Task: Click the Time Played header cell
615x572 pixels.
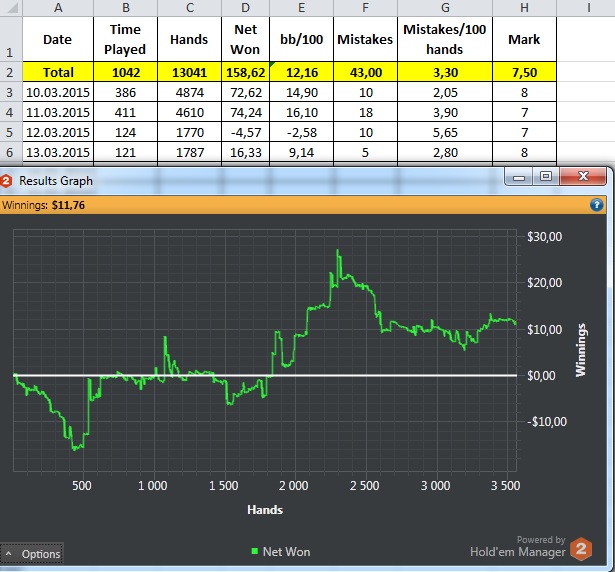Action: 126,39
